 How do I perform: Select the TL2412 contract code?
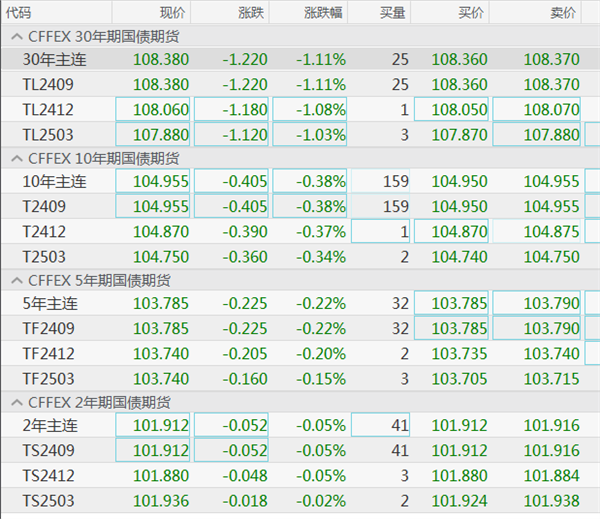49,109
